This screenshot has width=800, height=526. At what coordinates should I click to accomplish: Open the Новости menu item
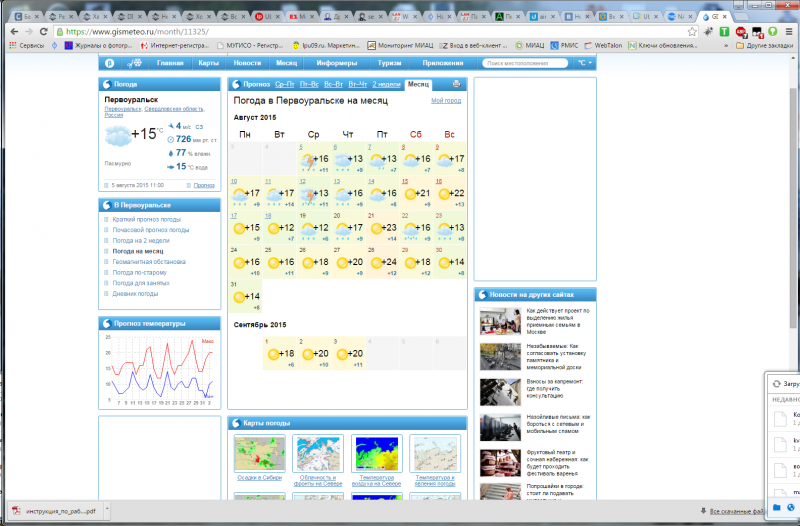pos(247,63)
